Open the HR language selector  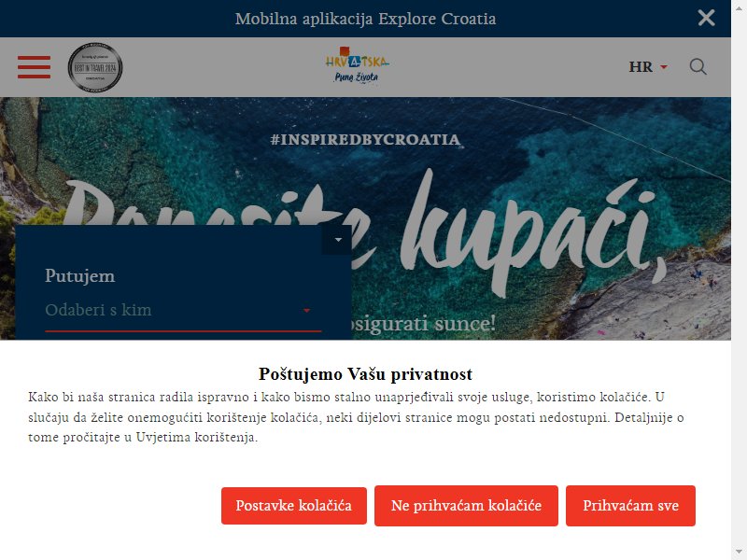pos(648,66)
